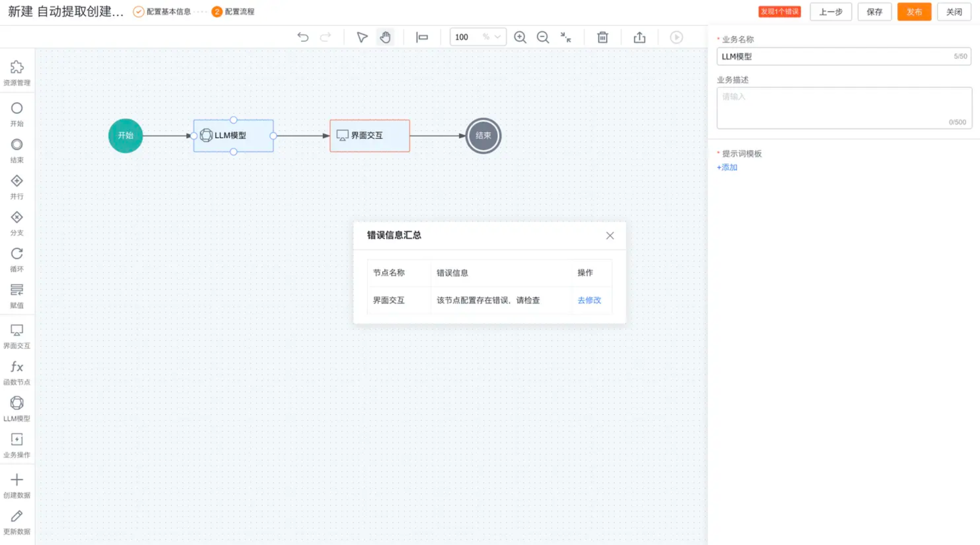Click the 去修改 link
This screenshot has height=545, width=980.
pyautogui.click(x=589, y=300)
